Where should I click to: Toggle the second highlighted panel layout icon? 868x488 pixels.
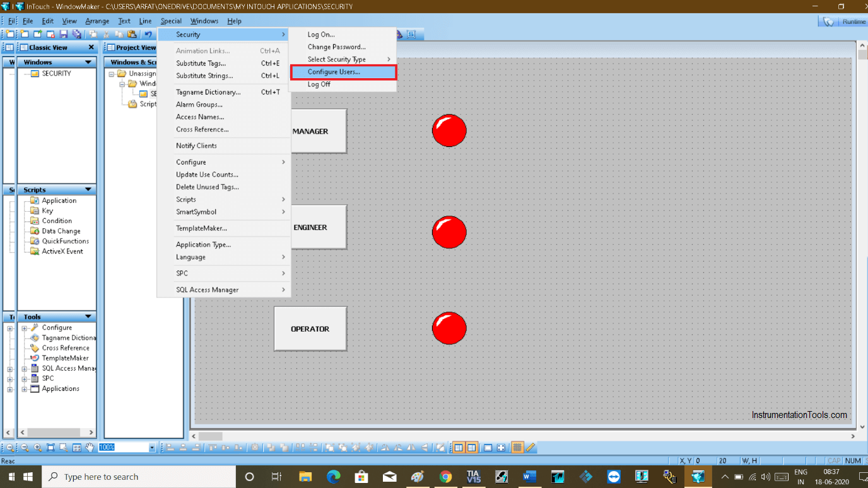click(x=471, y=448)
